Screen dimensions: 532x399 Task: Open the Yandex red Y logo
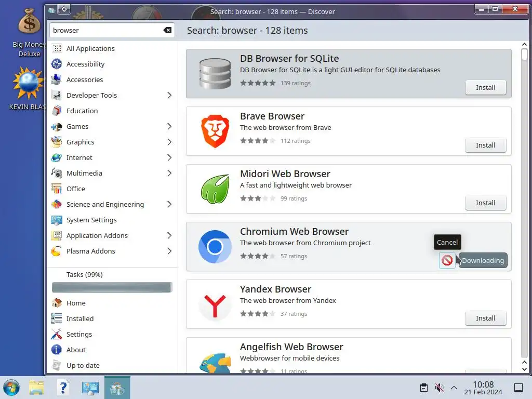[x=215, y=304]
